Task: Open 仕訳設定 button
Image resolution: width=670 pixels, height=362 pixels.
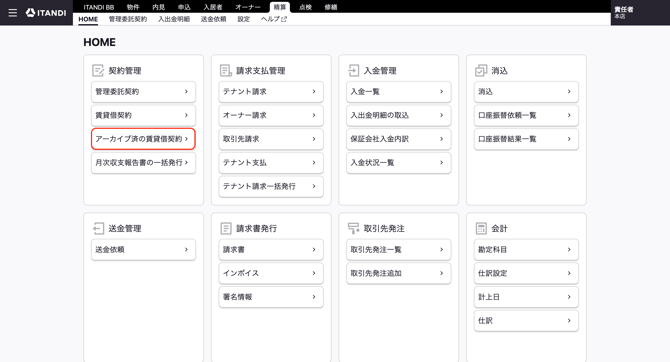Action: tap(526, 273)
